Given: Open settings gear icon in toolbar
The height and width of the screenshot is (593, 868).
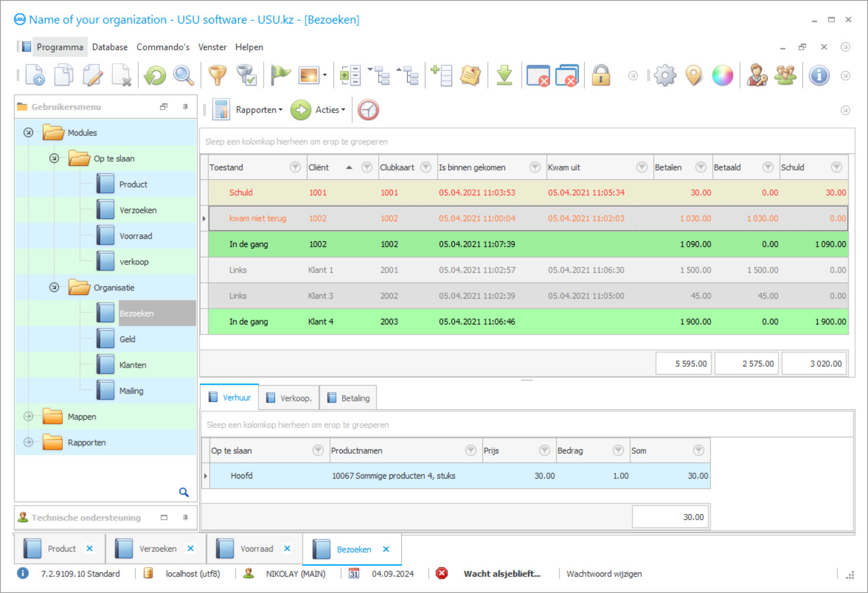Looking at the screenshot, I should coord(665,76).
